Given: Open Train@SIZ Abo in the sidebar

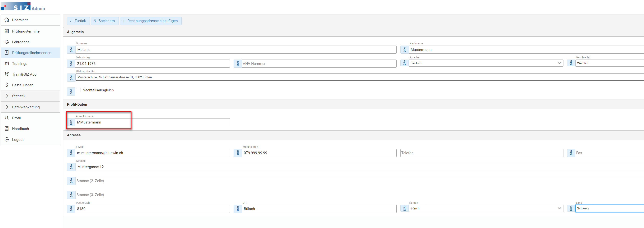Looking at the screenshot, I should 30,74.
